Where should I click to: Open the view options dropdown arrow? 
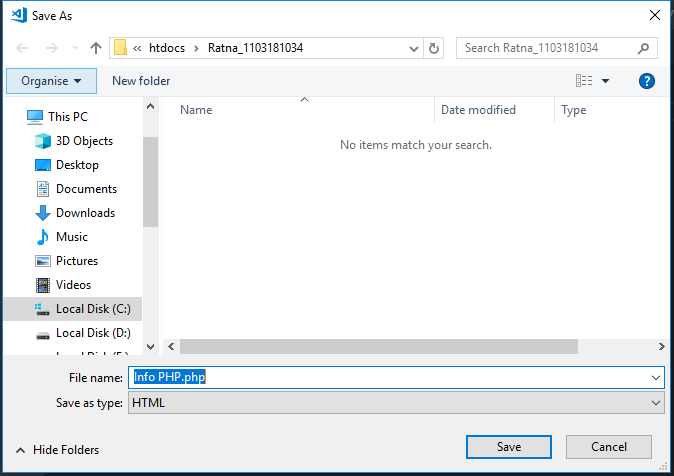(605, 81)
